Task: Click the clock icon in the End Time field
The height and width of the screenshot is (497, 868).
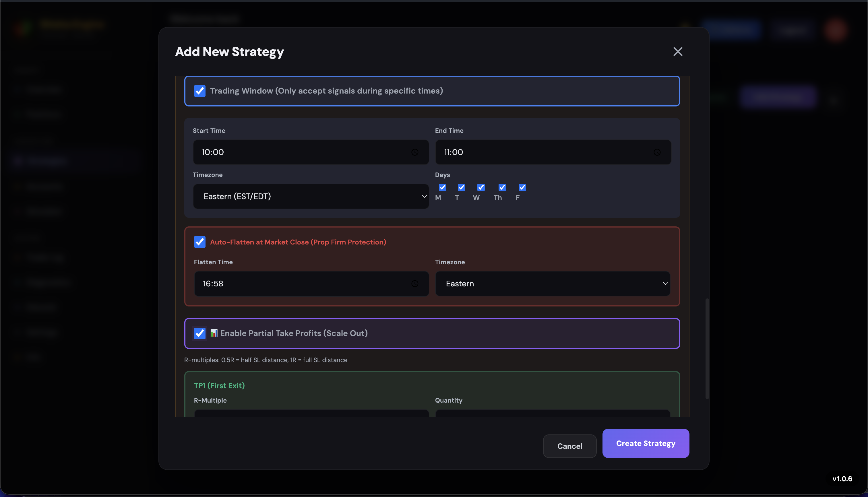Action: coord(657,152)
